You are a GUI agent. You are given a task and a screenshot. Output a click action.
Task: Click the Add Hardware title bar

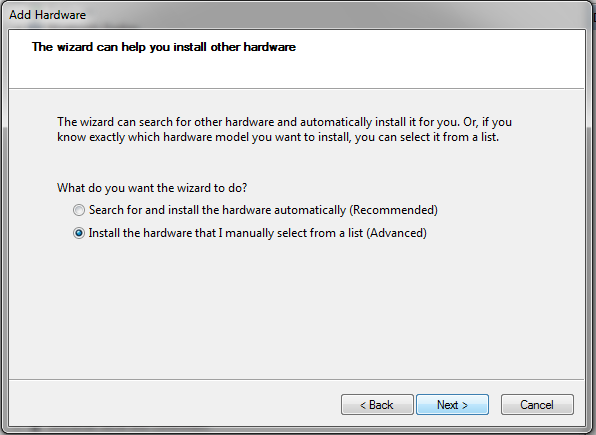pyautogui.click(x=296, y=15)
